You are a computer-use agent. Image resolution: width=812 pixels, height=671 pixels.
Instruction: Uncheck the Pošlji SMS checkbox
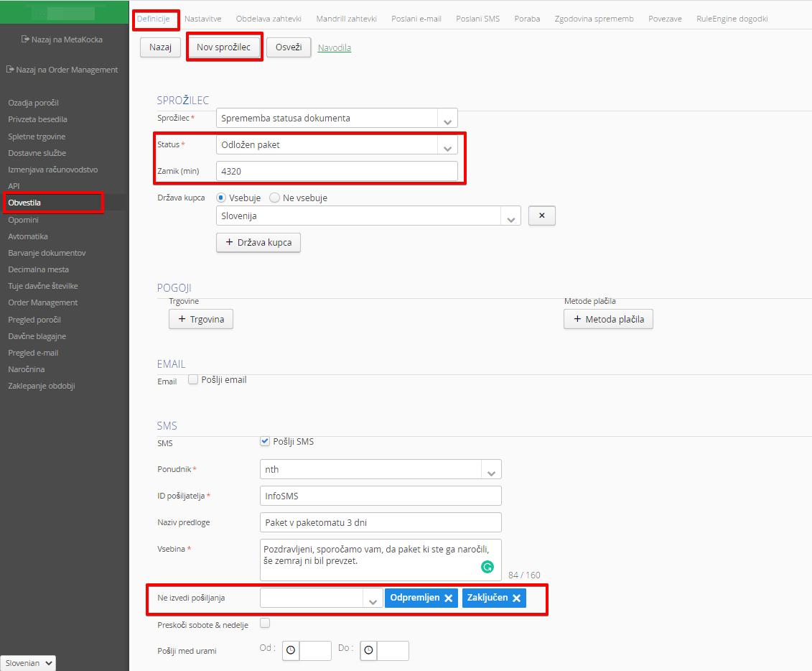click(265, 441)
